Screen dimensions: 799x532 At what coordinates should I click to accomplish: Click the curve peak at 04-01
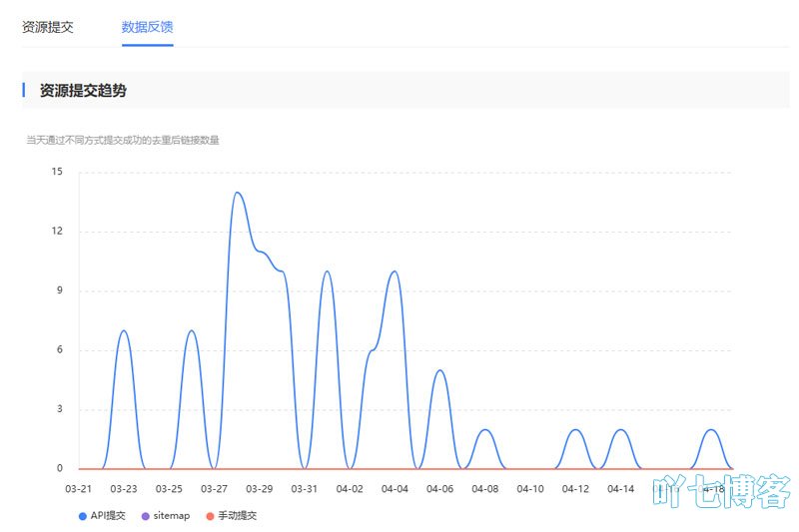327,271
